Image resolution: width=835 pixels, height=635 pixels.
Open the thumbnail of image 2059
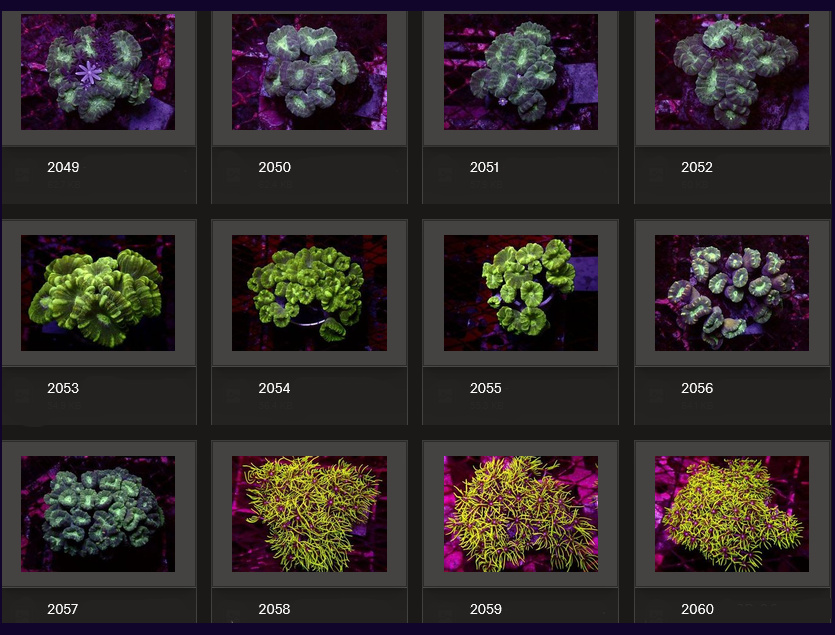pyautogui.click(x=521, y=514)
